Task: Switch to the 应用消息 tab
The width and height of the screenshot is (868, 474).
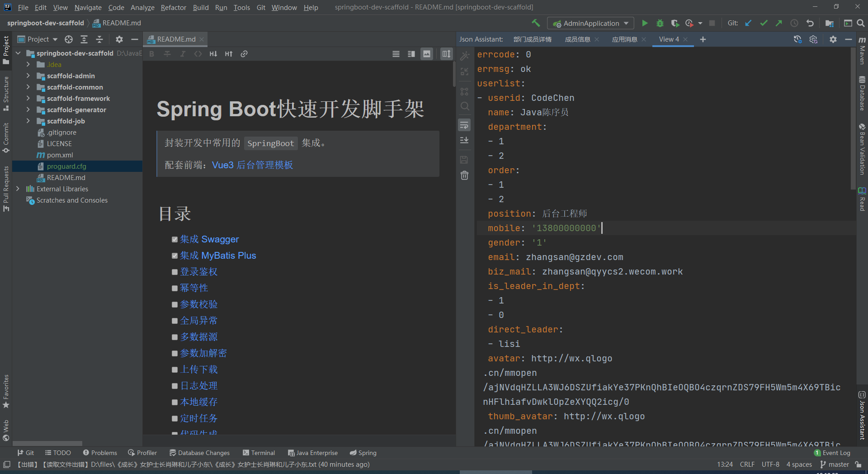Action: (x=624, y=39)
